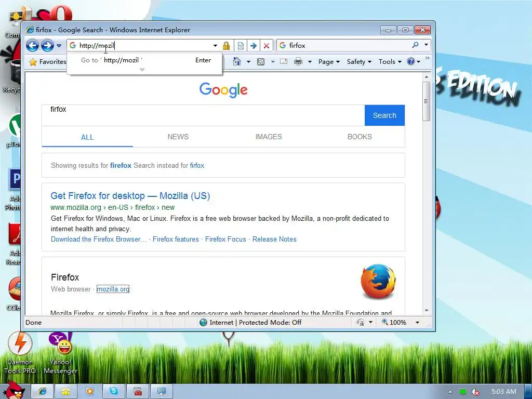Click the Firefox Focus sitelink
The width and height of the screenshot is (532, 399).
tap(225, 239)
